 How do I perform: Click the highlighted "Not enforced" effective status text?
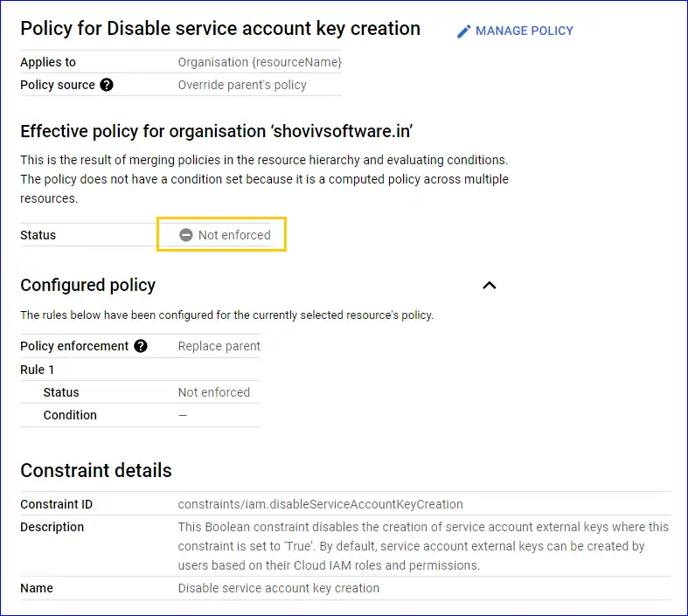tap(234, 235)
